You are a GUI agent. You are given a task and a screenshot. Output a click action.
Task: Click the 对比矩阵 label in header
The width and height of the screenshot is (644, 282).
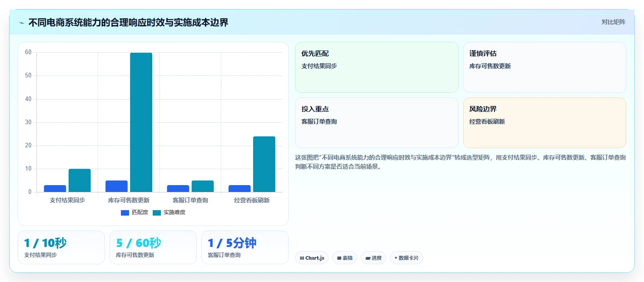614,22
